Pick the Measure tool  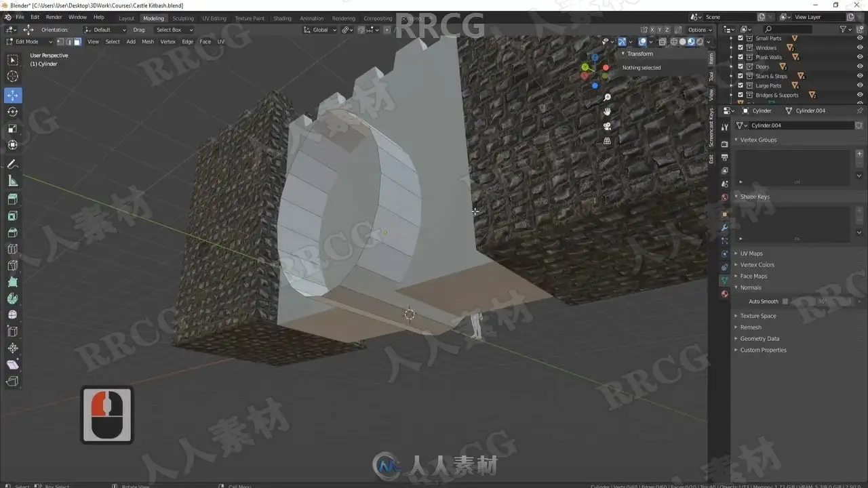coord(13,180)
